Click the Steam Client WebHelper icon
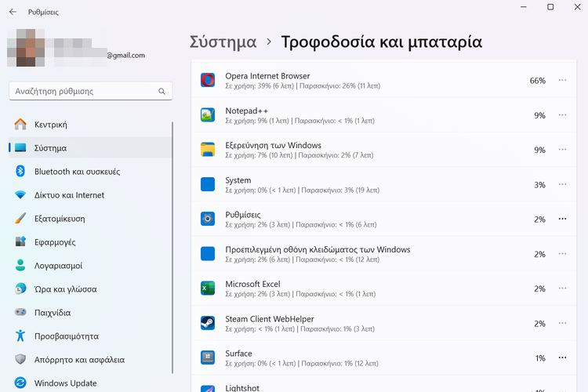588x392 pixels. pos(208,323)
